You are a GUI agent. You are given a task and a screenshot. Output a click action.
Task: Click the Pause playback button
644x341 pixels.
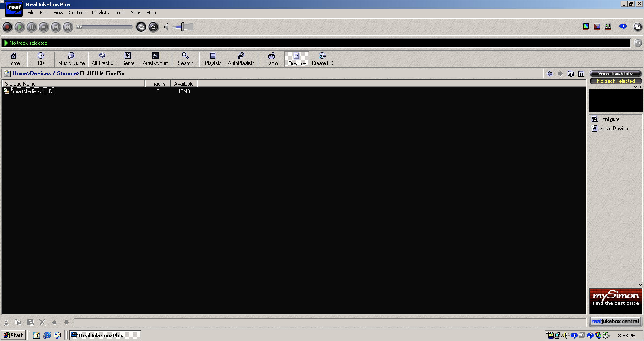(32, 27)
